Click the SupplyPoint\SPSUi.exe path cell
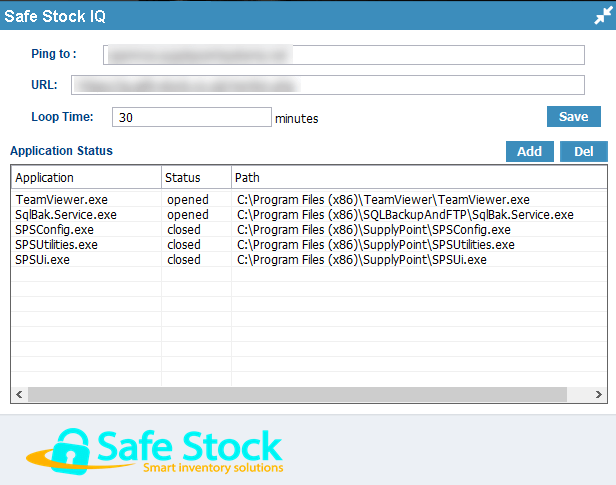Image resolution: width=616 pixels, height=485 pixels. [x=362, y=260]
